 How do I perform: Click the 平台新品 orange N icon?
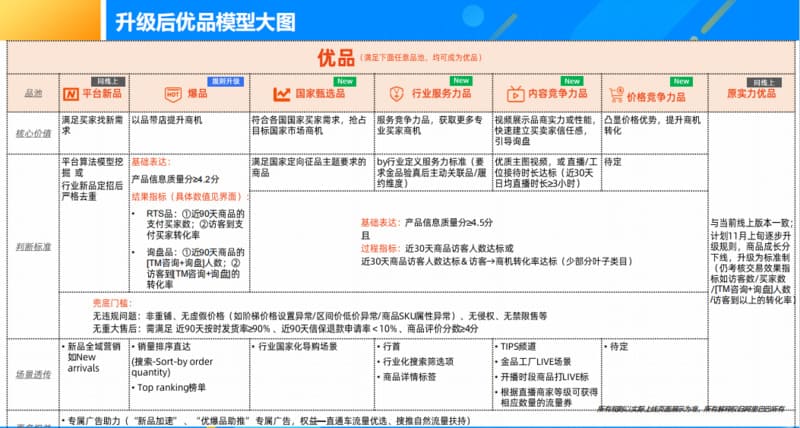pyautogui.click(x=71, y=94)
